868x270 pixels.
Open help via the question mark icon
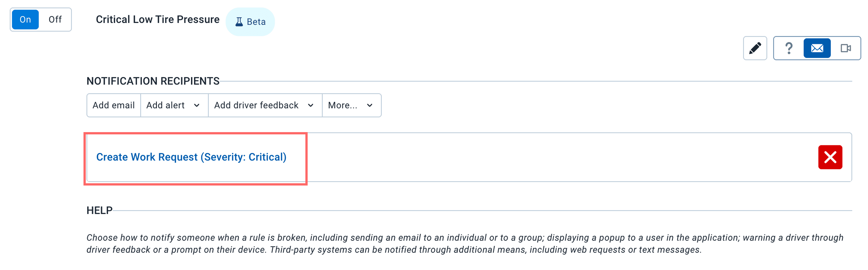click(789, 48)
